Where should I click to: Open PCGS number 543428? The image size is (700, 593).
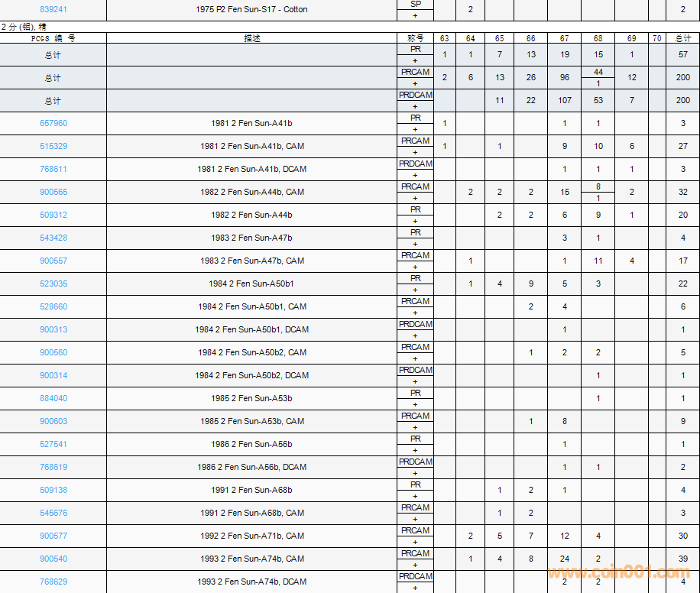pyautogui.click(x=53, y=238)
